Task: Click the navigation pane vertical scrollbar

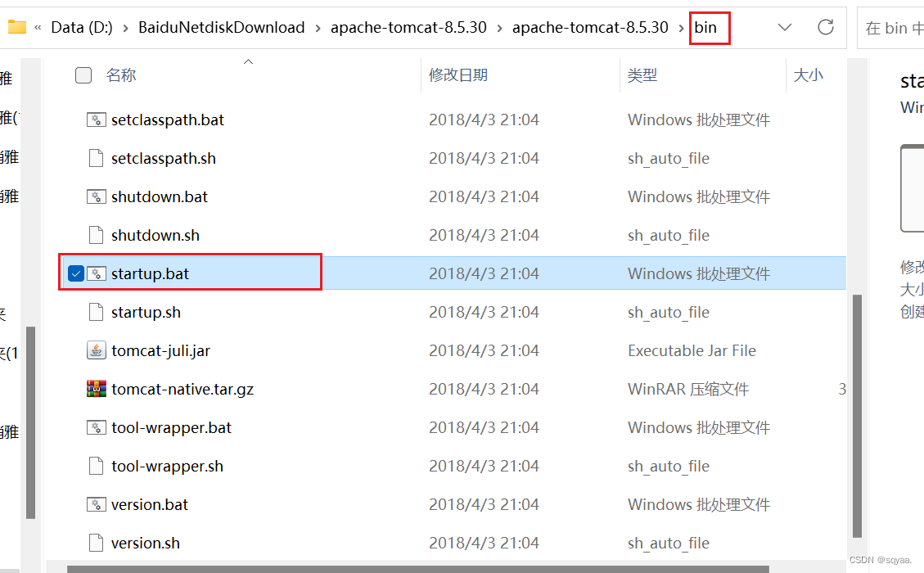Action: tap(30, 422)
